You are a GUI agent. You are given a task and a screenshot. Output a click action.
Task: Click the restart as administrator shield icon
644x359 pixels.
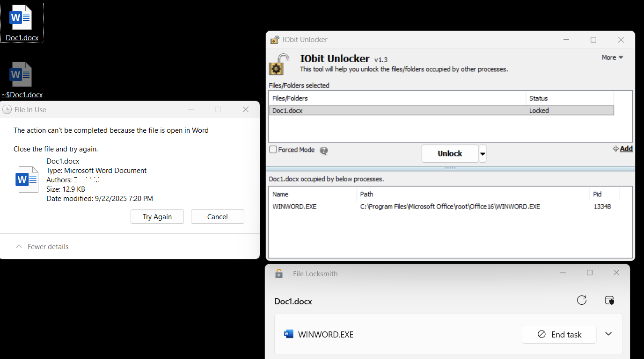click(x=609, y=300)
